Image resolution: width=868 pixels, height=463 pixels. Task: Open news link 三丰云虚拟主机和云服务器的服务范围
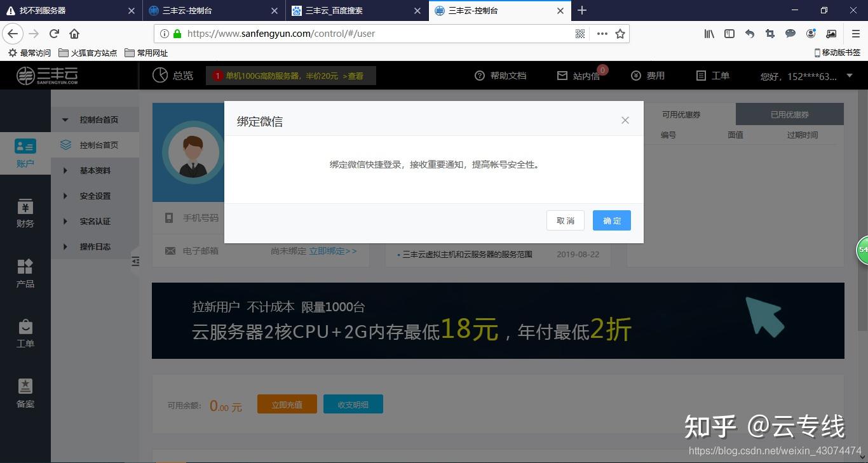pyautogui.click(x=467, y=254)
